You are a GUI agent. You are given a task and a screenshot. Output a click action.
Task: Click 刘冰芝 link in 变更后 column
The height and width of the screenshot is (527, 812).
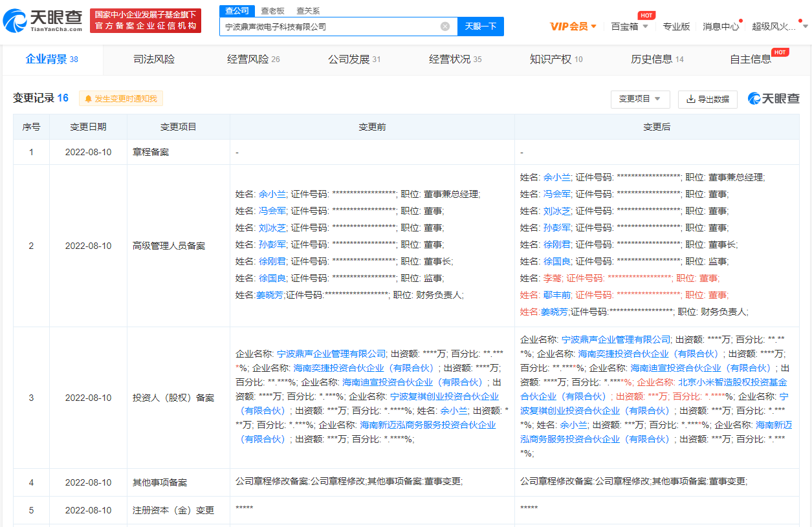click(557, 211)
